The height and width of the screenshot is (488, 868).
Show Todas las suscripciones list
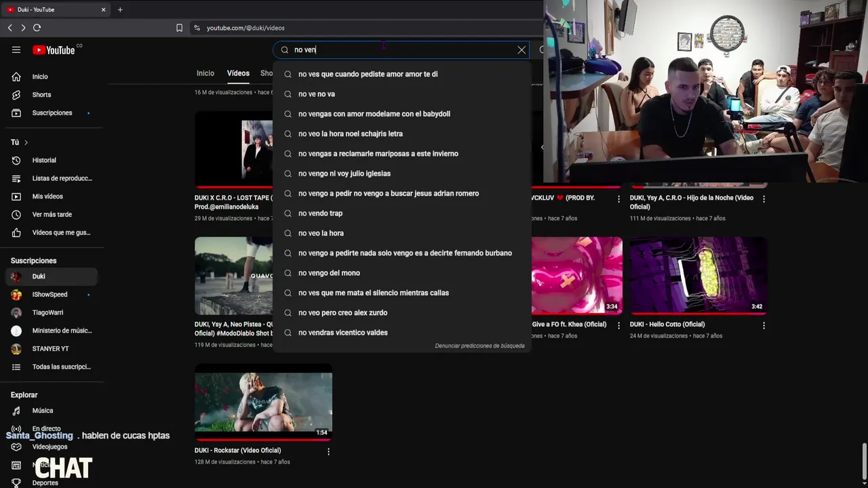click(x=52, y=367)
